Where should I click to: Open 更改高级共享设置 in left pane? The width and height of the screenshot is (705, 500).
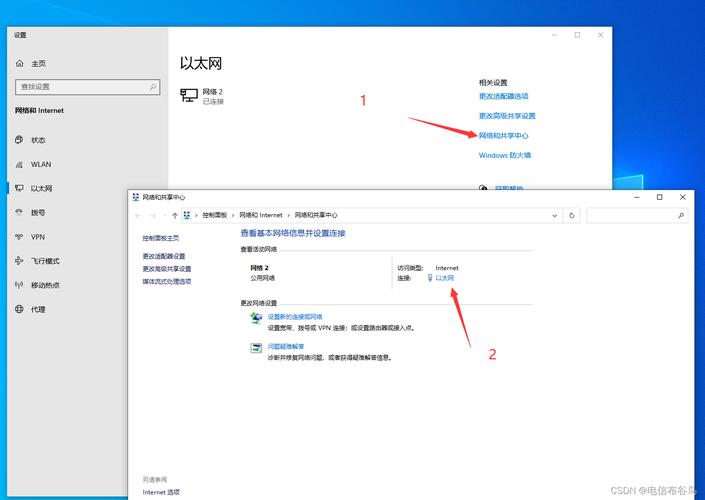[167, 268]
